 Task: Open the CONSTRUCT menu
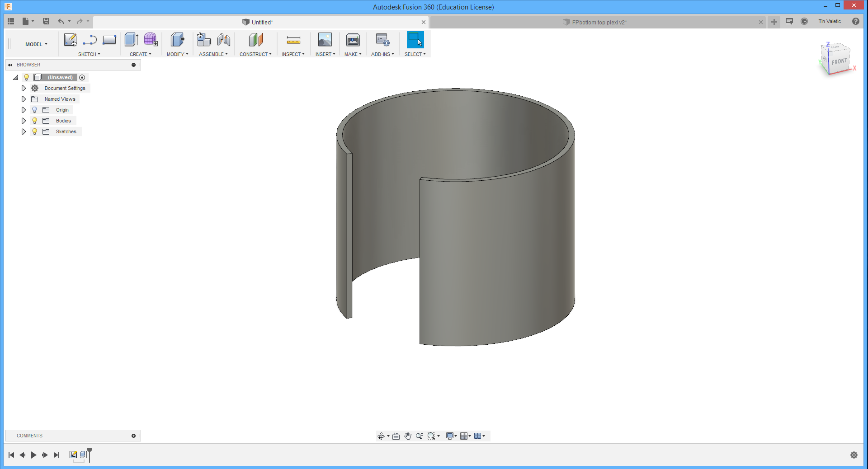pyautogui.click(x=255, y=54)
